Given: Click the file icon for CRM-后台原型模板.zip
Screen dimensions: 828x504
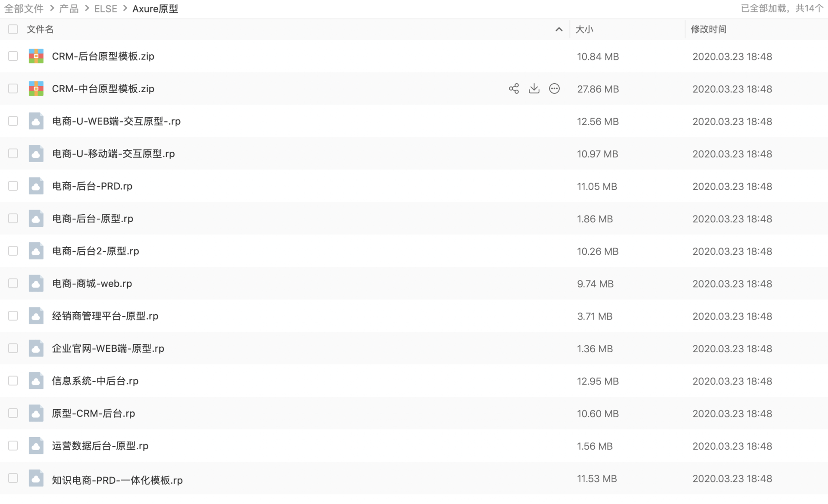Looking at the screenshot, I should (x=35, y=56).
